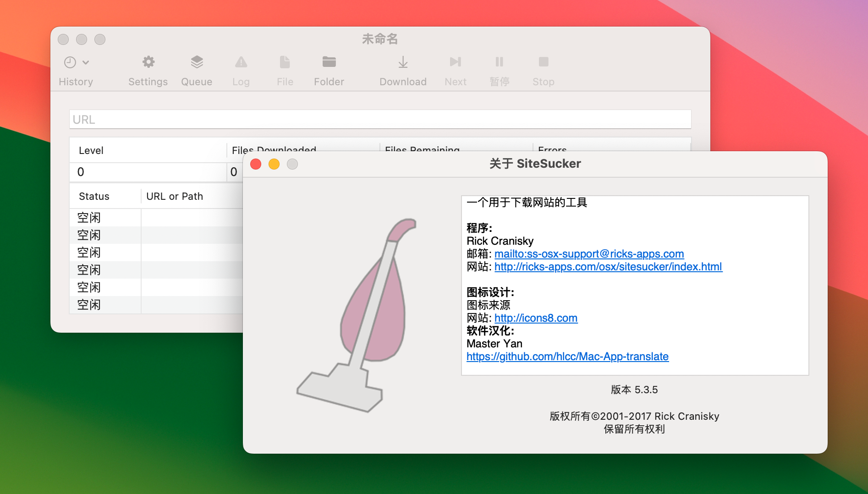The height and width of the screenshot is (494, 868).
Task: Click the Stop square icon
Action: click(x=544, y=62)
